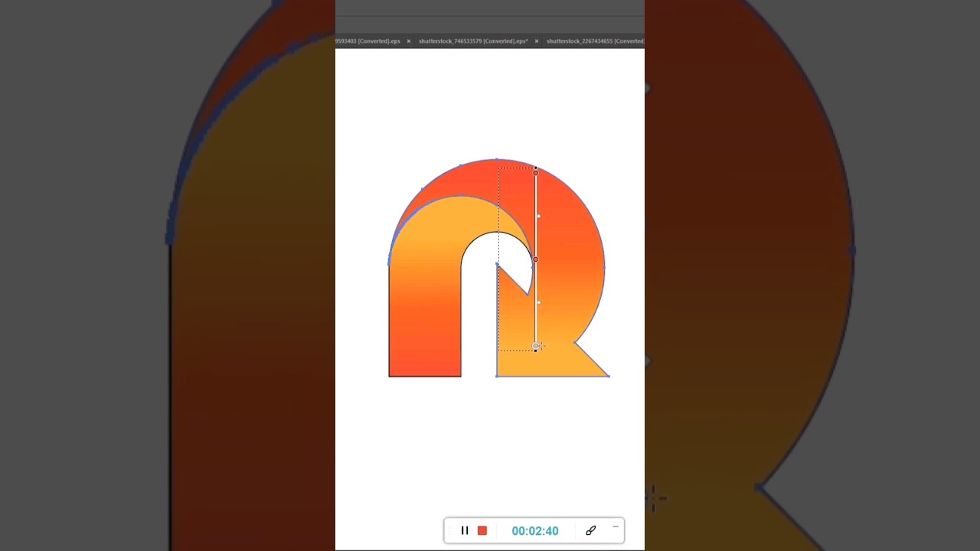Close the 9593403 [Converted].eps tab
The width and height of the screenshot is (980, 551).
409,41
